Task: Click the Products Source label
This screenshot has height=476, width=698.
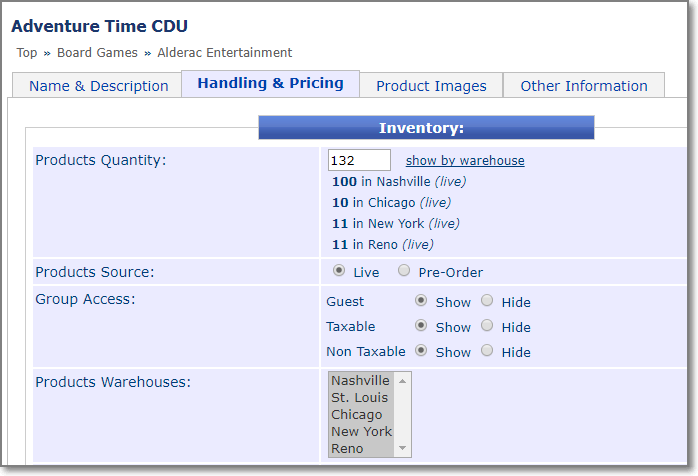Action: tap(95, 272)
